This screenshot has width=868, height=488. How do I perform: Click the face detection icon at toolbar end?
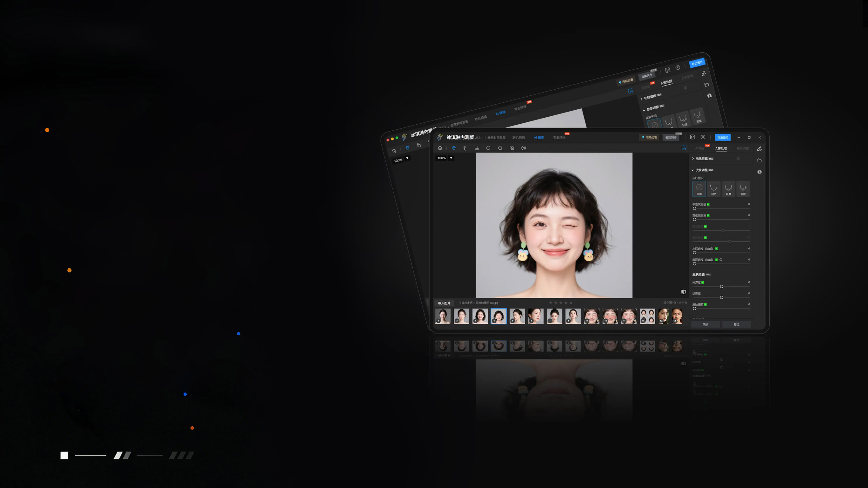point(524,148)
